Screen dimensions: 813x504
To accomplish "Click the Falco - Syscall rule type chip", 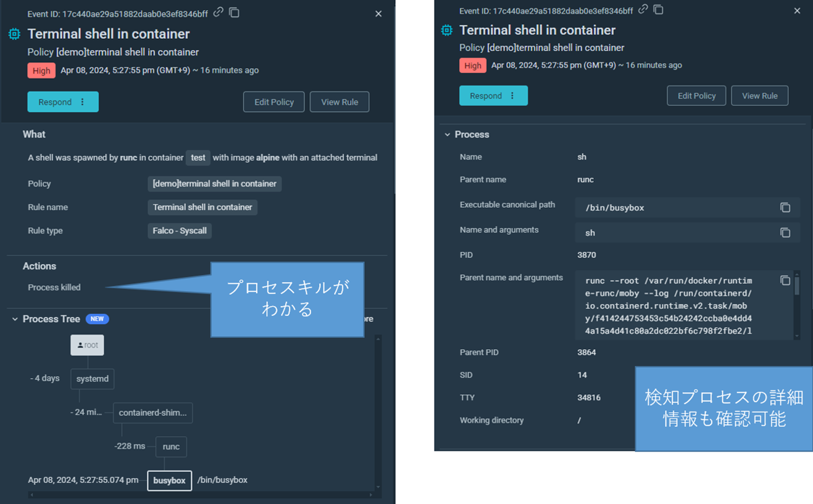I will point(179,231).
